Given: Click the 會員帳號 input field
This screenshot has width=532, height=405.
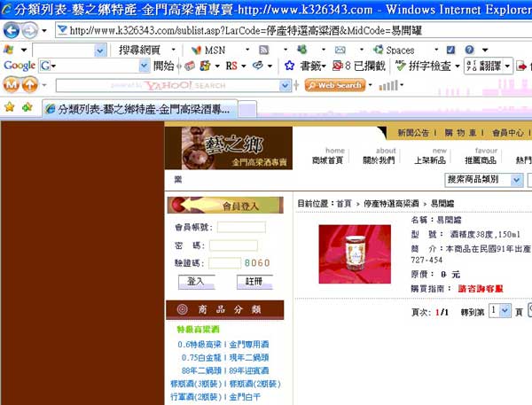Looking at the screenshot, I should tap(241, 227).
